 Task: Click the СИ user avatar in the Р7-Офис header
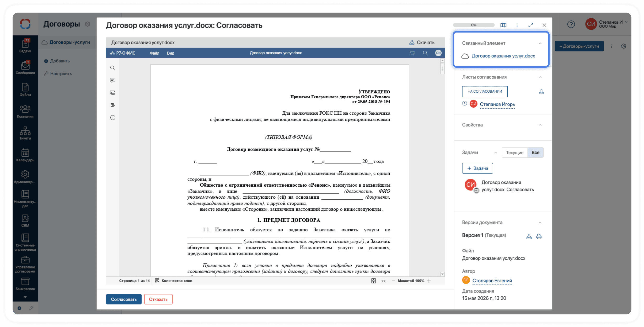(438, 53)
